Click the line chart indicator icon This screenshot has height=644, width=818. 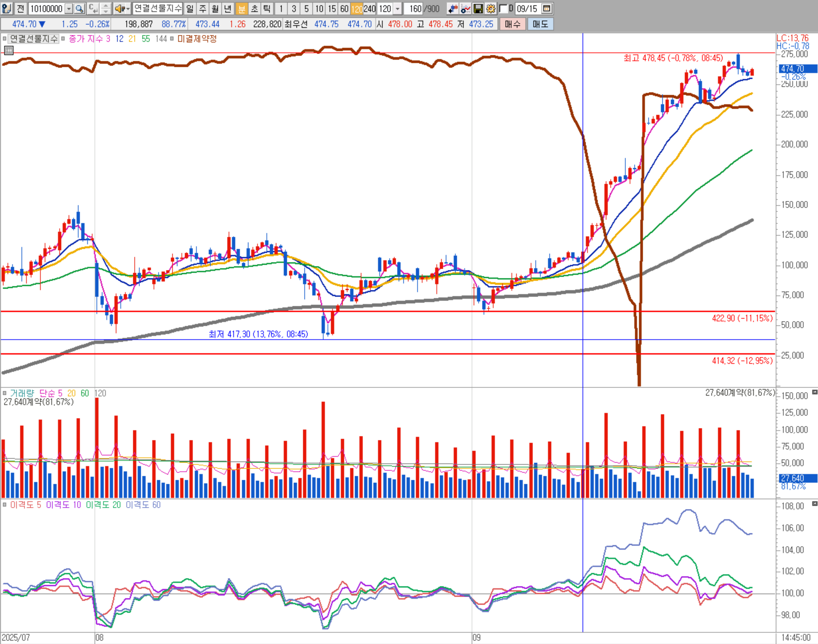tap(465, 8)
